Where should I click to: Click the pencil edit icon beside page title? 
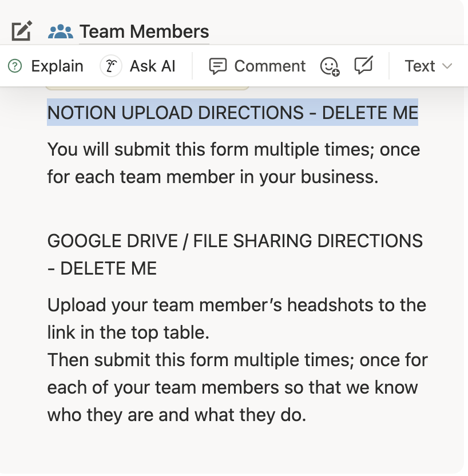[x=22, y=30]
